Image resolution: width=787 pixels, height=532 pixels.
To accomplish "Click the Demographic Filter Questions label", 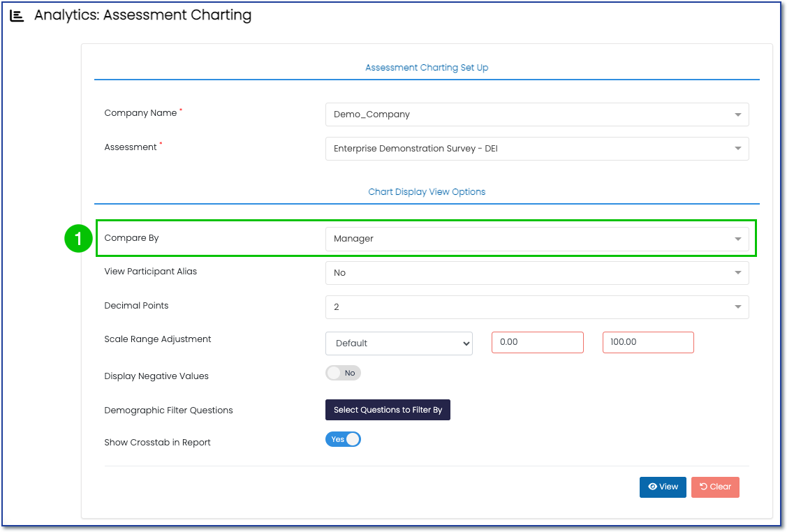I will [x=168, y=411].
